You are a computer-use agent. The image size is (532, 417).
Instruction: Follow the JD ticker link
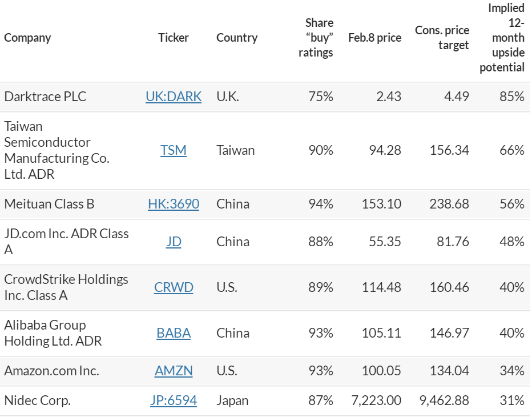(174, 242)
